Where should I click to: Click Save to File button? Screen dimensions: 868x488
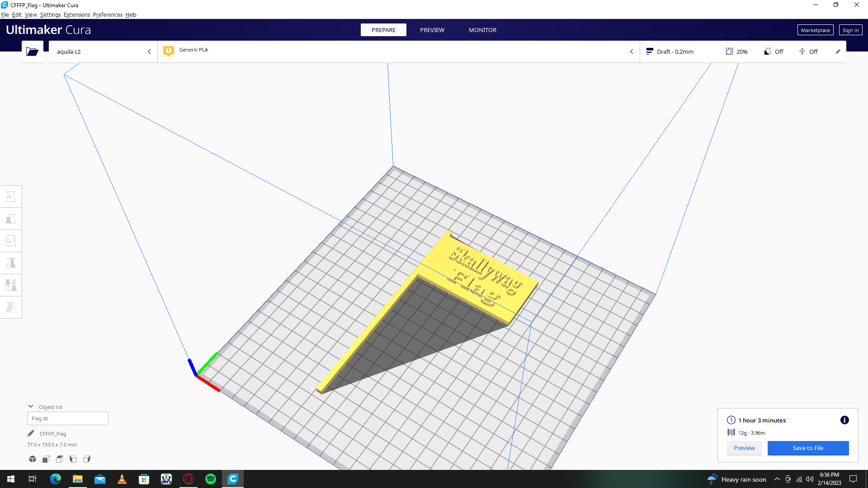[808, 448]
